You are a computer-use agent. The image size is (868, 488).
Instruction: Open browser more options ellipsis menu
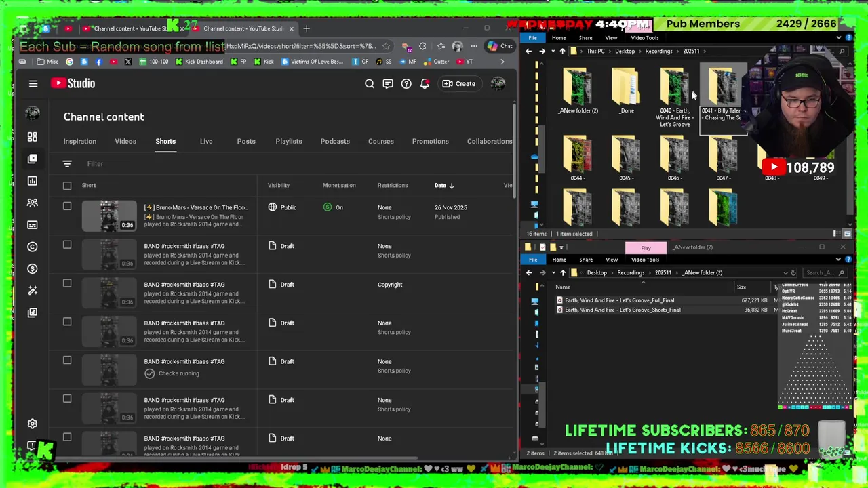(474, 46)
